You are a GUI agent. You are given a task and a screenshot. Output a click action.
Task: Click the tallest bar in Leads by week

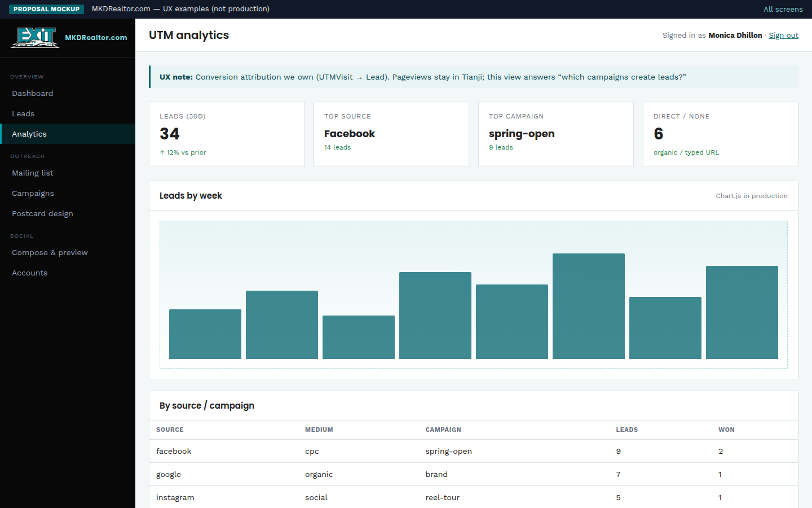[589, 306]
